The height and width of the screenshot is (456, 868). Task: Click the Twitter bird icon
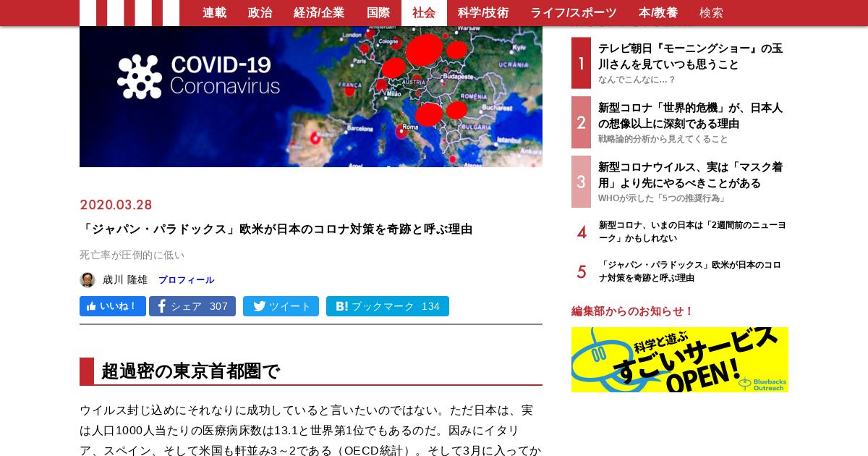point(259,306)
